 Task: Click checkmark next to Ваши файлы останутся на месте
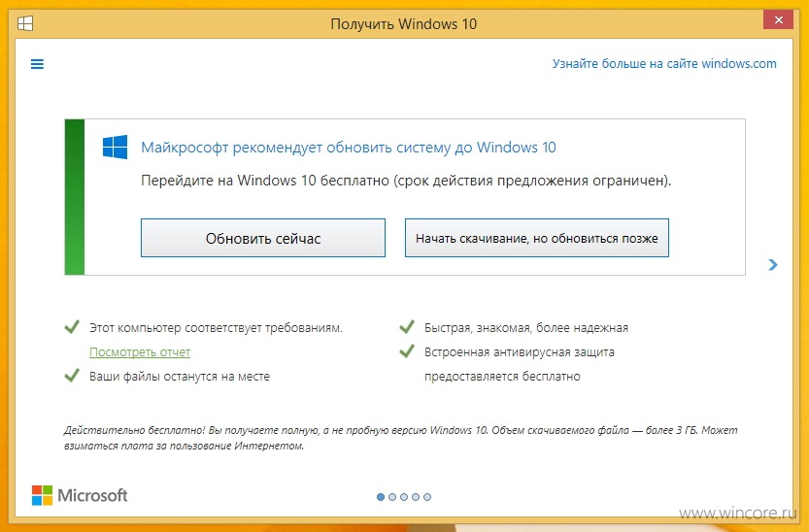tap(72, 376)
